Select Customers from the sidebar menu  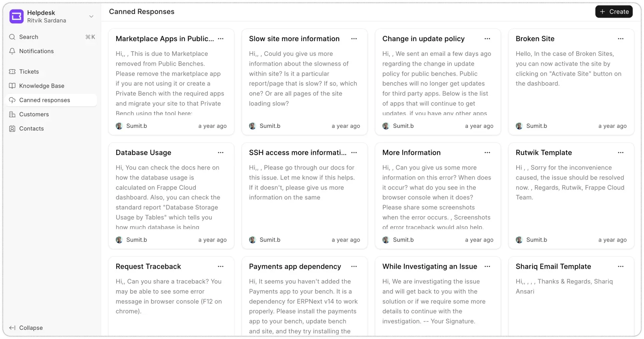(34, 114)
